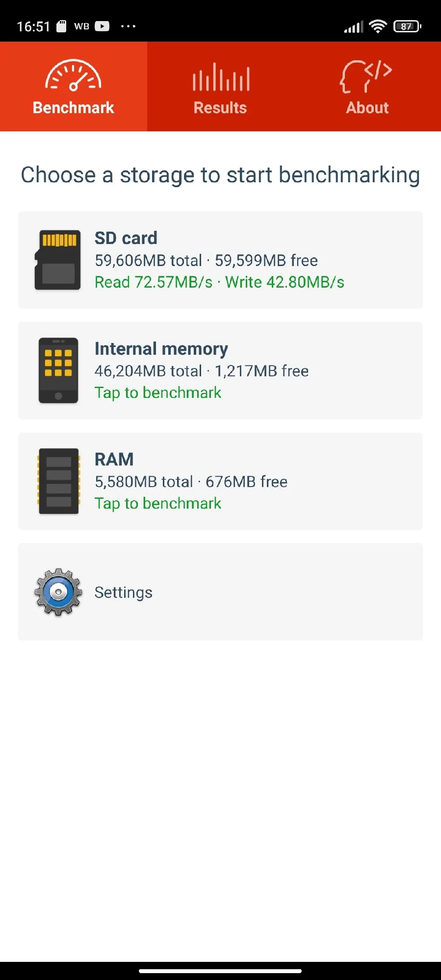Open the About tab label

pyautogui.click(x=367, y=108)
